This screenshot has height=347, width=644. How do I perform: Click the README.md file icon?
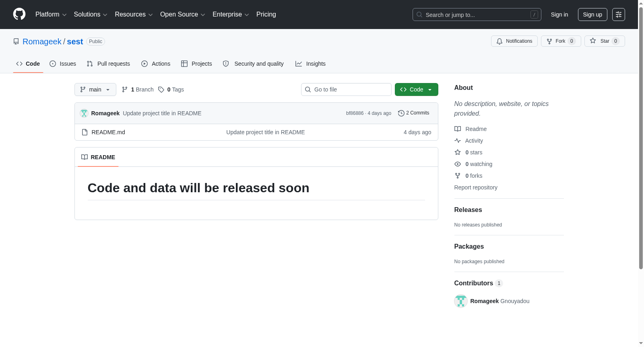pos(85,132)
